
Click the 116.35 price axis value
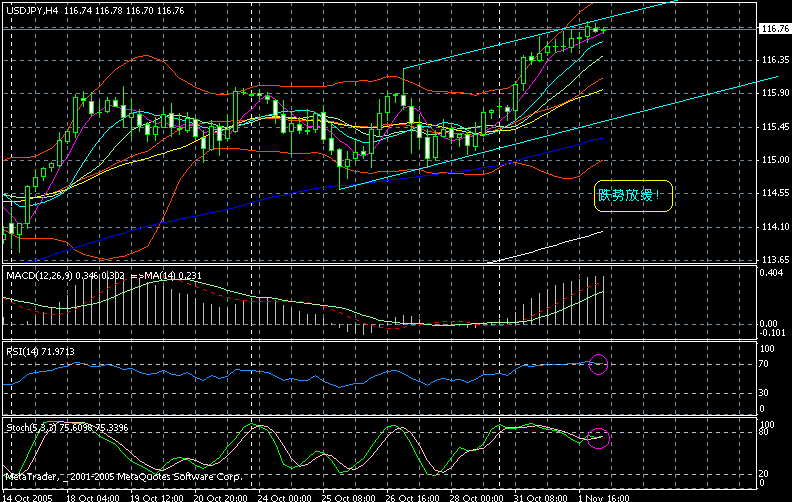775,60
